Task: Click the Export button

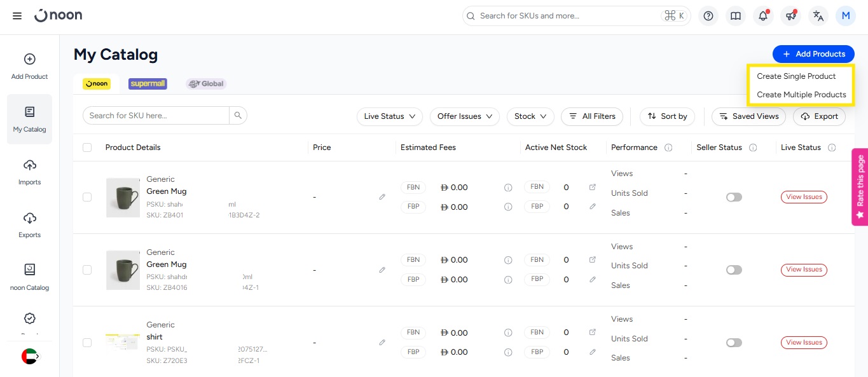Action: 819,116
